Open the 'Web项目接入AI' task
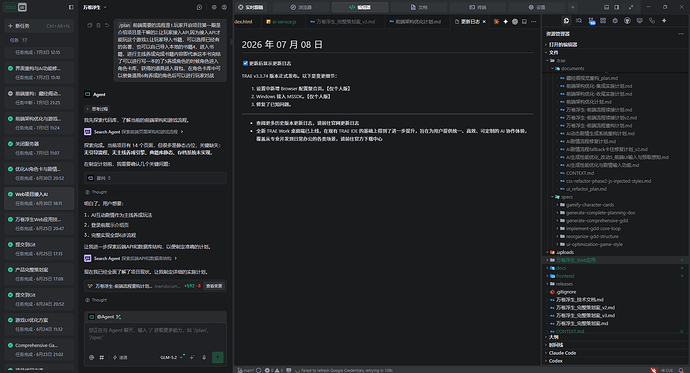 click(39, 198)
